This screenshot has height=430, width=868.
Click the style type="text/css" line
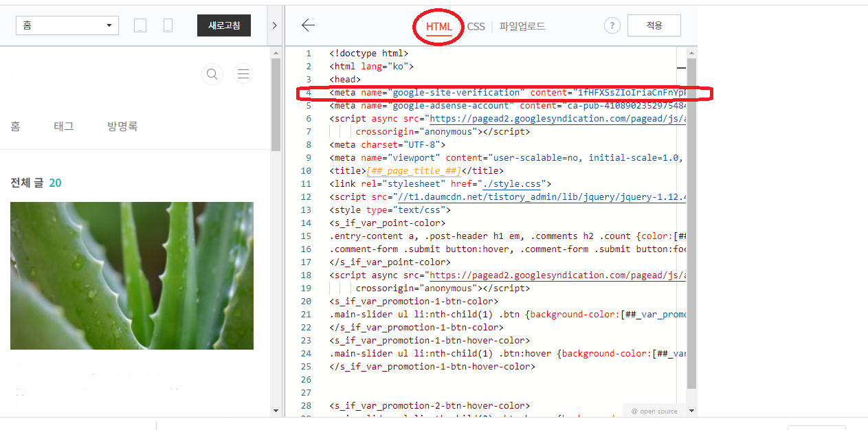[x=390, y=210]
